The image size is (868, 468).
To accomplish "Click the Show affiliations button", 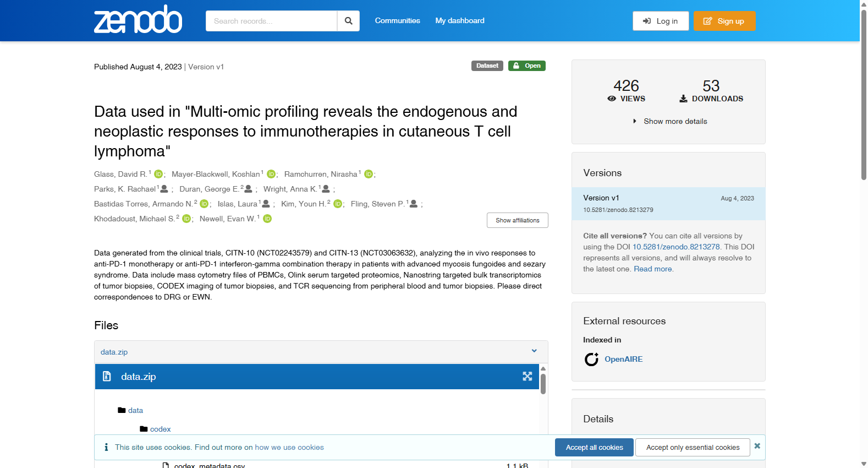I will [518, 220].
